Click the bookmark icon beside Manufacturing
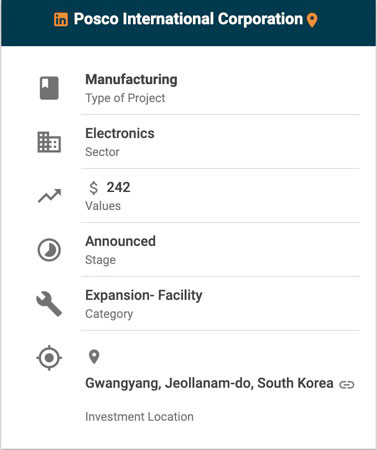 point(49,88)
